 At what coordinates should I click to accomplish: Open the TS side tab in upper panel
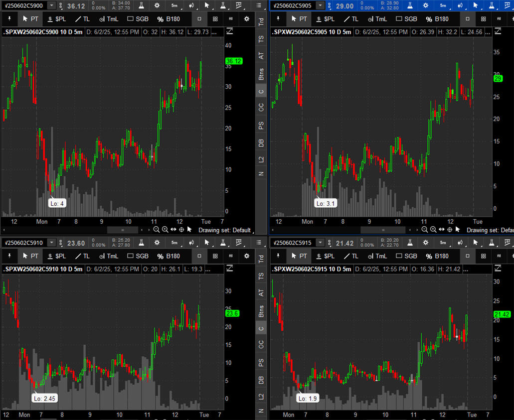[261, 39]
